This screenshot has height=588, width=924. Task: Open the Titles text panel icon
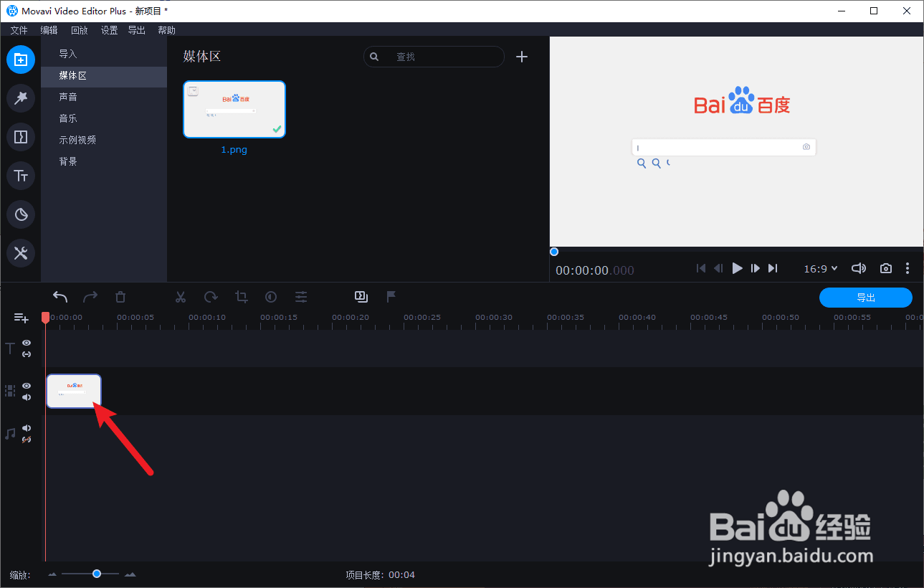pos(21,176)
